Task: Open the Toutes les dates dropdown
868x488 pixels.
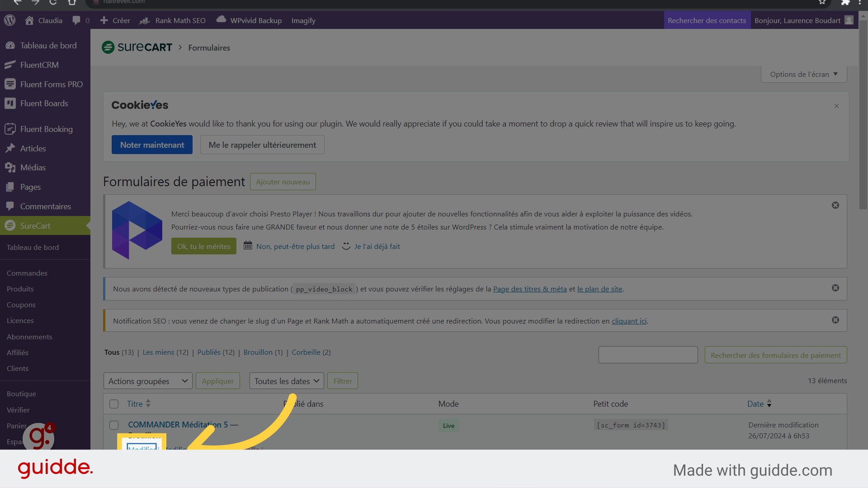Action: click(x=287, y=381)
